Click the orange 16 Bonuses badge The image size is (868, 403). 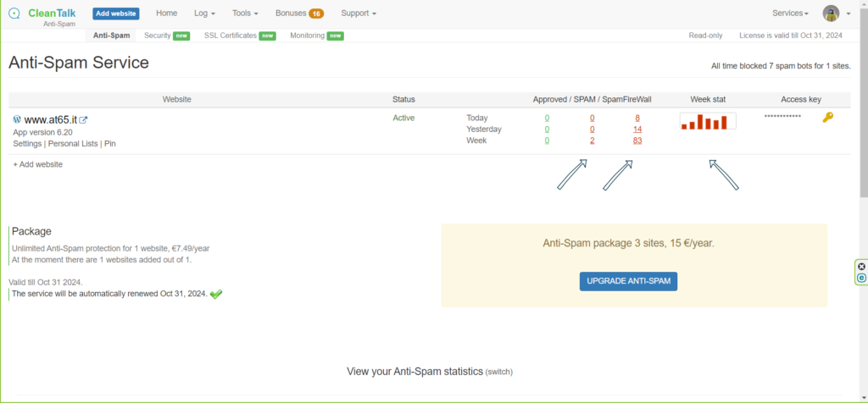click(x=316, y=14)
